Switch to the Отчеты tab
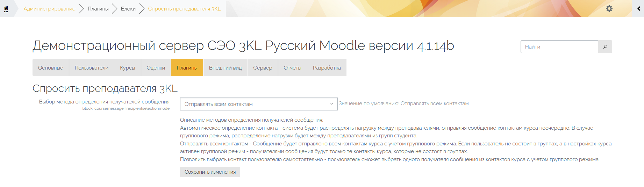This screenshot has height=187, width=644. pos(293,68)
